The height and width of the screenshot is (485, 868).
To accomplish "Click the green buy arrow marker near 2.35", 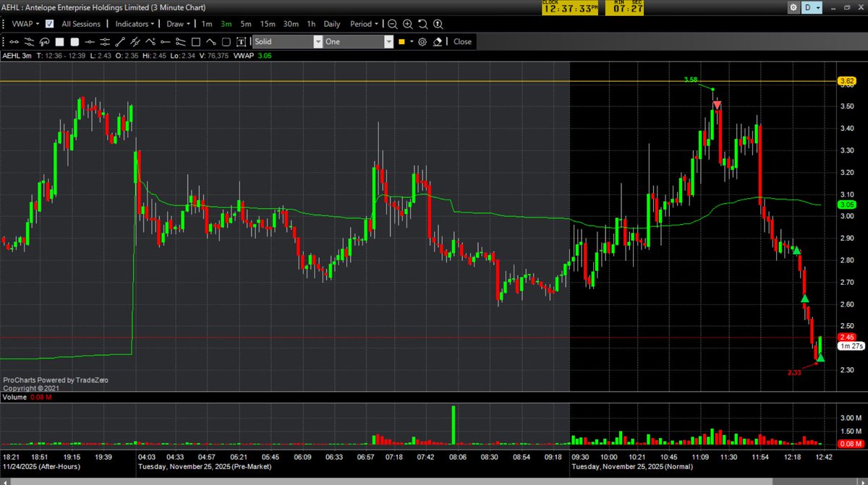I will pyautogui.click(x=820, y=357).
